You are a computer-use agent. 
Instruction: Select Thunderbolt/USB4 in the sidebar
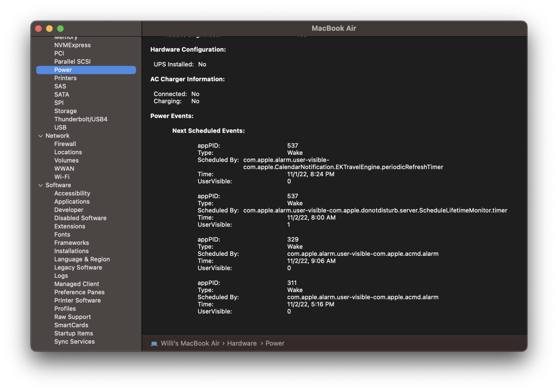point(81,119)
